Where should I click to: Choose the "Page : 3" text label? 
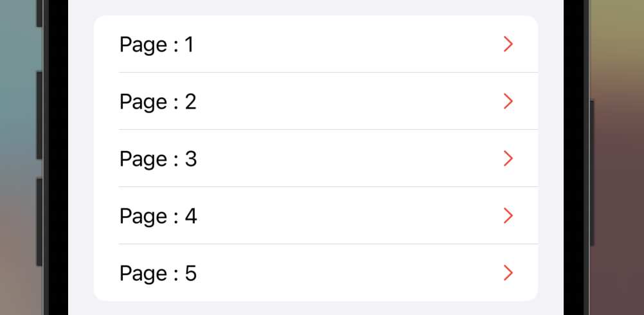pos(158,159)
